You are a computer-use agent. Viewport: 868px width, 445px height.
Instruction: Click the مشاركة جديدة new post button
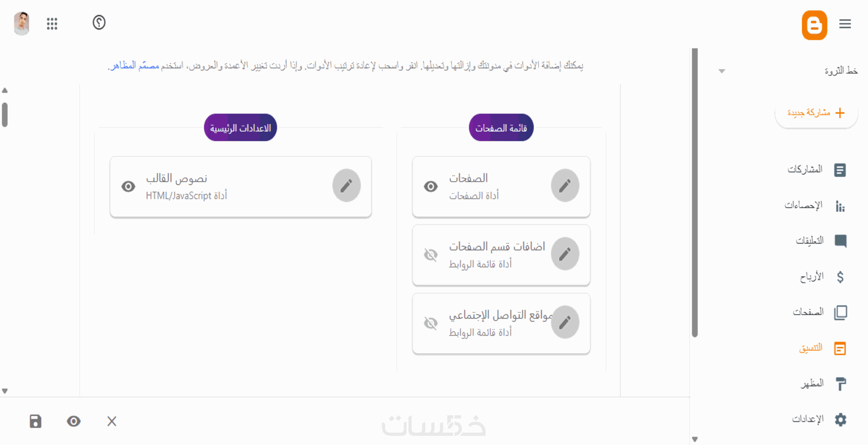[816, 113]
